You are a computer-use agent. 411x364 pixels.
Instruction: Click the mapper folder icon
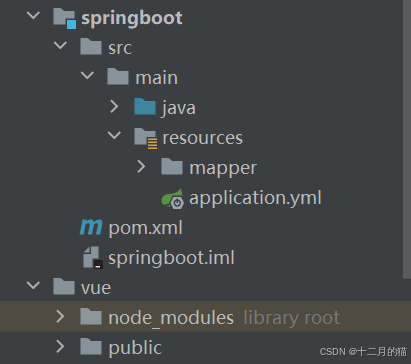[x=172, y=167]
